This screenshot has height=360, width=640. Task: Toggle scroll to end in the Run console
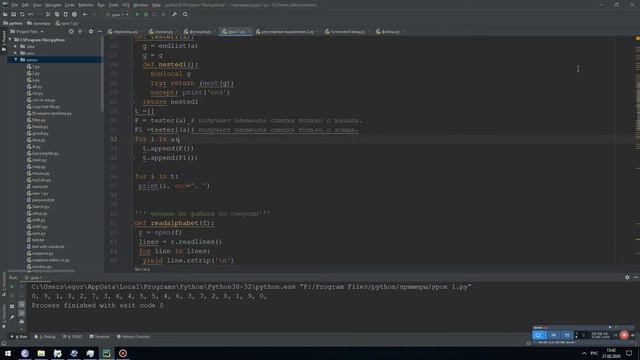click(22, 313)
